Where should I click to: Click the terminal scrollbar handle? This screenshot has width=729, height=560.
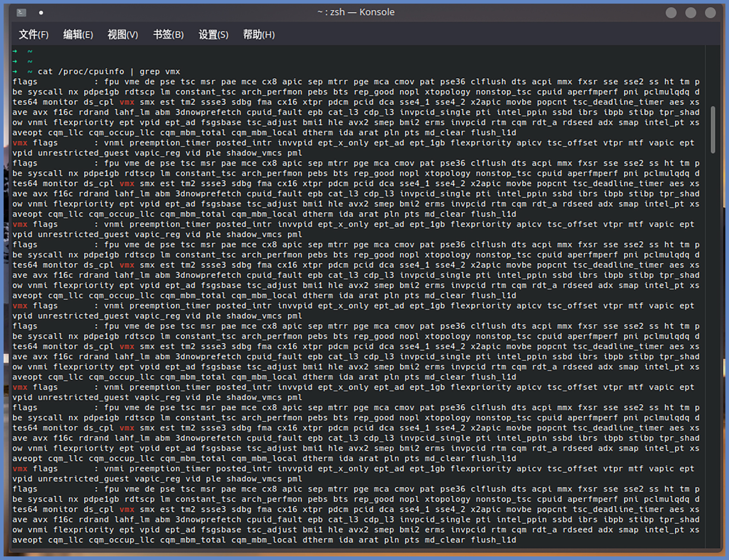click(x=713, y=129)
